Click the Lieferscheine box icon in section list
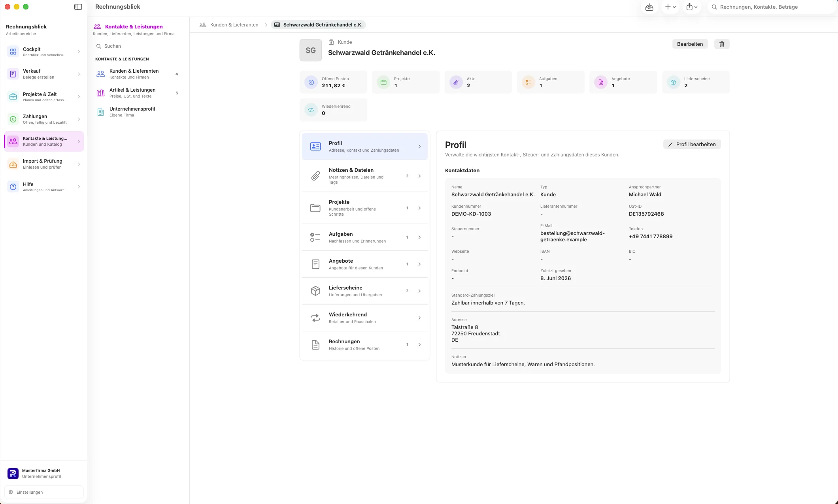838x504 pixels. tap(315, 291)
